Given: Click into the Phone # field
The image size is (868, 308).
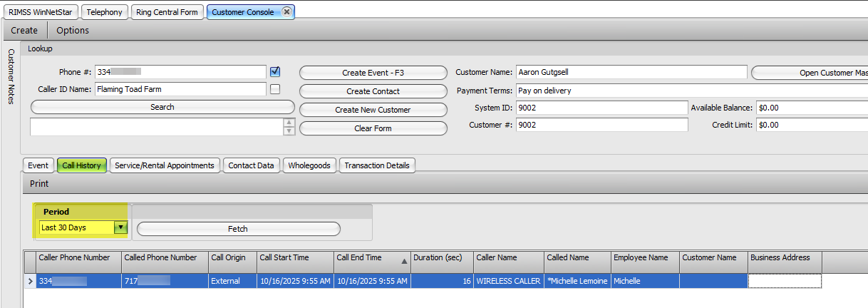Looking at the screenshot, I should [x=180, y=72].
